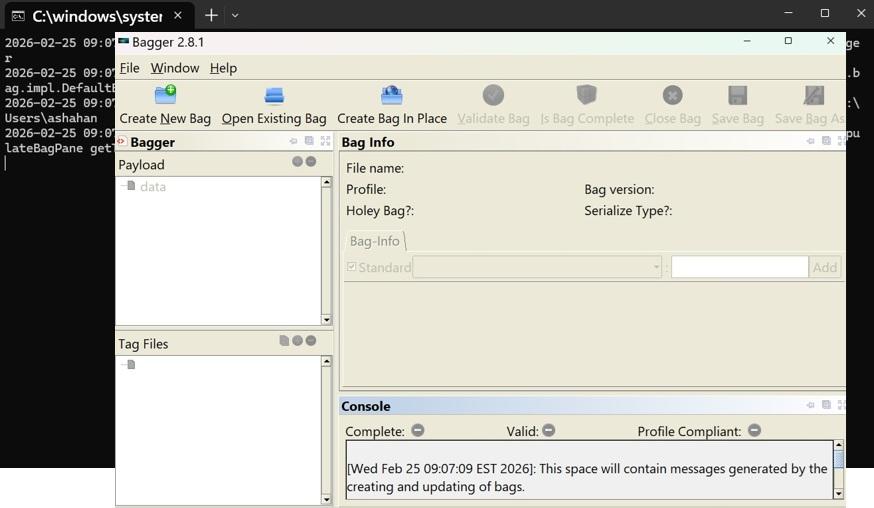Click the expand-arrows icon in Bagger panel header

(x=325, y=141)
